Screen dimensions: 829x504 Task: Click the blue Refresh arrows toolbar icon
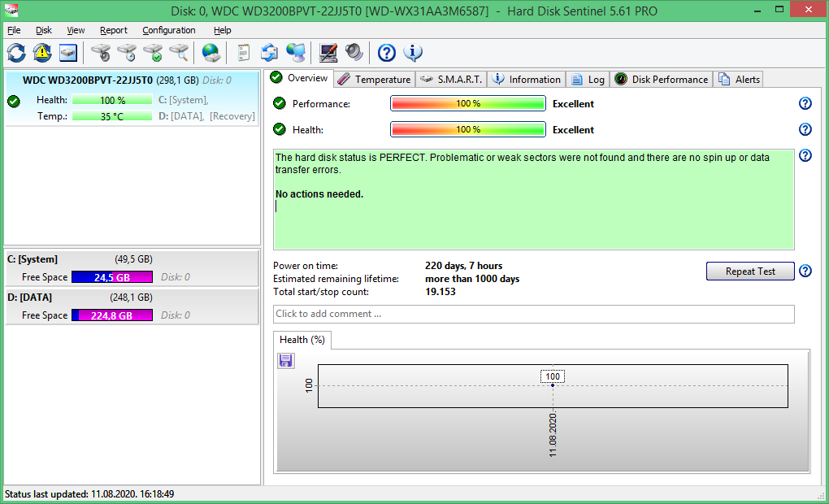pyautogui.click(x=16, y=53)
